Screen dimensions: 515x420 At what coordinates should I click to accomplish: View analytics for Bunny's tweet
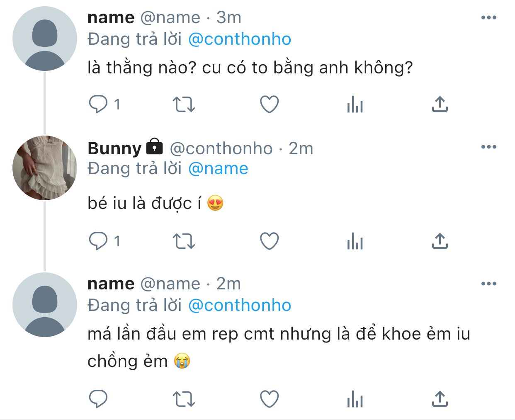coord(355,241)
